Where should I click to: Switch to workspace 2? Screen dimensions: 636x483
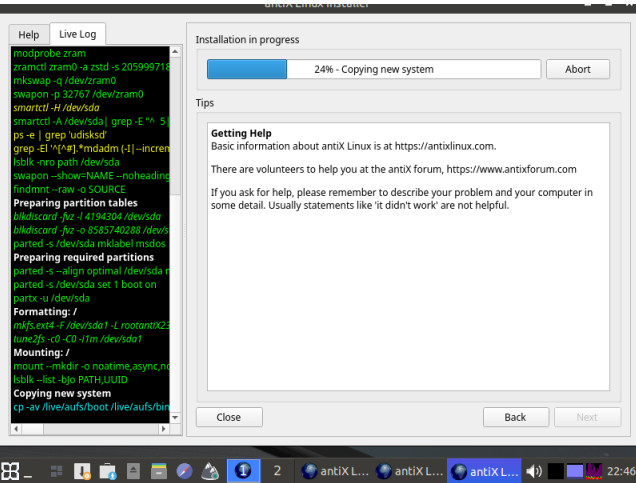click(277, 471)
